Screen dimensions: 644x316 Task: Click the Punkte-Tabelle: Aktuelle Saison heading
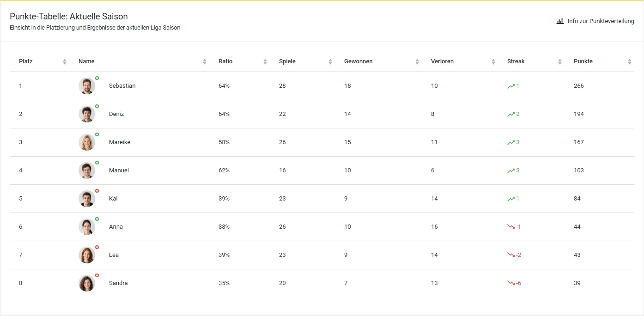click(x=69, y=16)
